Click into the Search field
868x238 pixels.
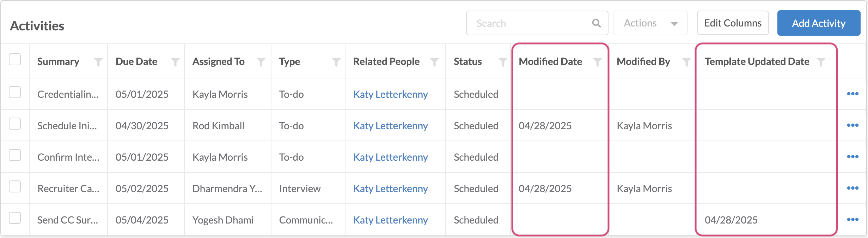[529, 23]
